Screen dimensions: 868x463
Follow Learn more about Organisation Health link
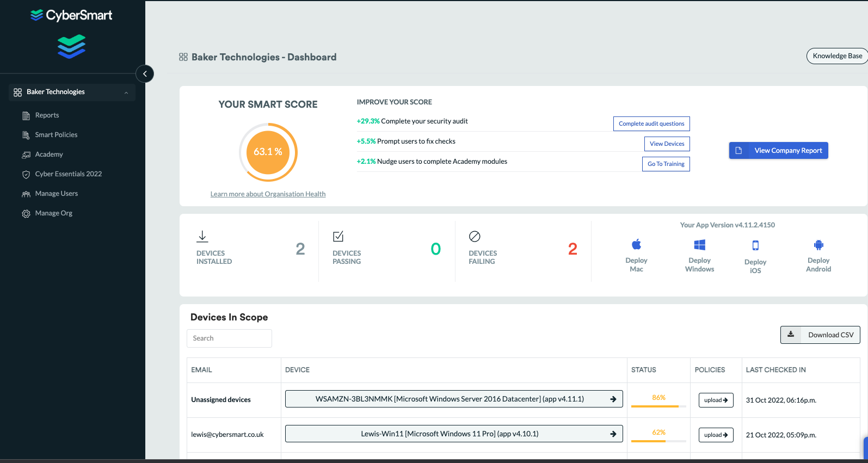(268, 194)
